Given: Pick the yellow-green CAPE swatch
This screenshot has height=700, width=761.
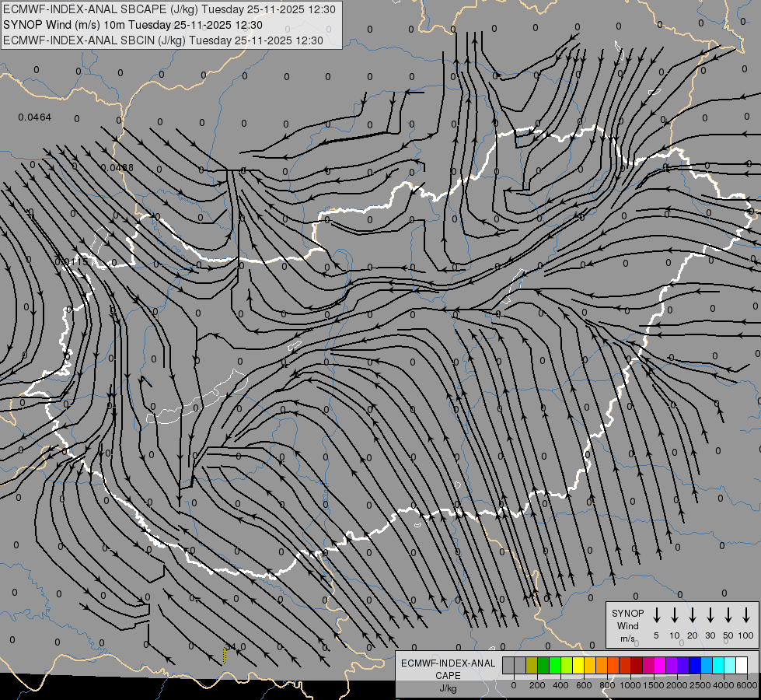Looking at the screenshot, I should coord(567,665).
